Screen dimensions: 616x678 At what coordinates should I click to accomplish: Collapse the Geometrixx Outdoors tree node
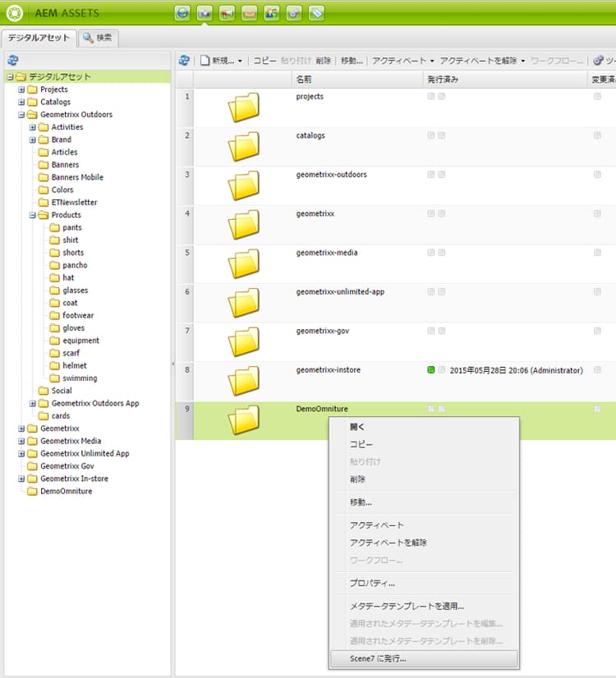point(21,115)
